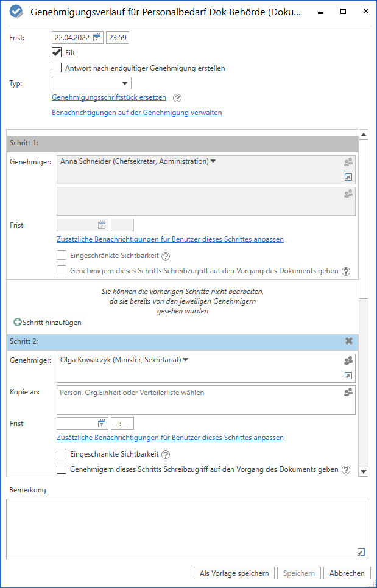Open calendar icon in Schritt 2 Frist

tap(102, 423)
